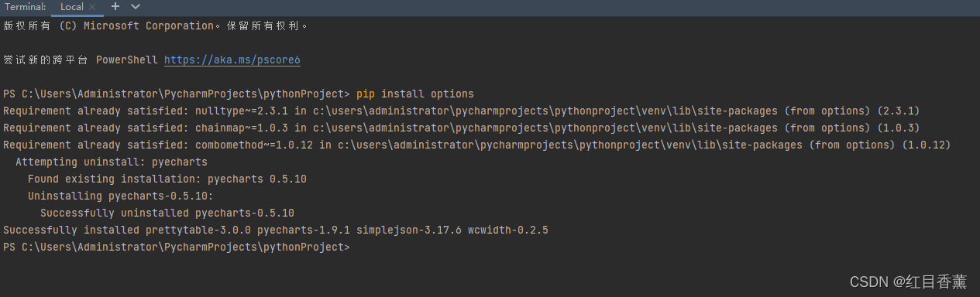Click Successfully uninstalled pyecharts-0.5.10 line

click(167, 213)
